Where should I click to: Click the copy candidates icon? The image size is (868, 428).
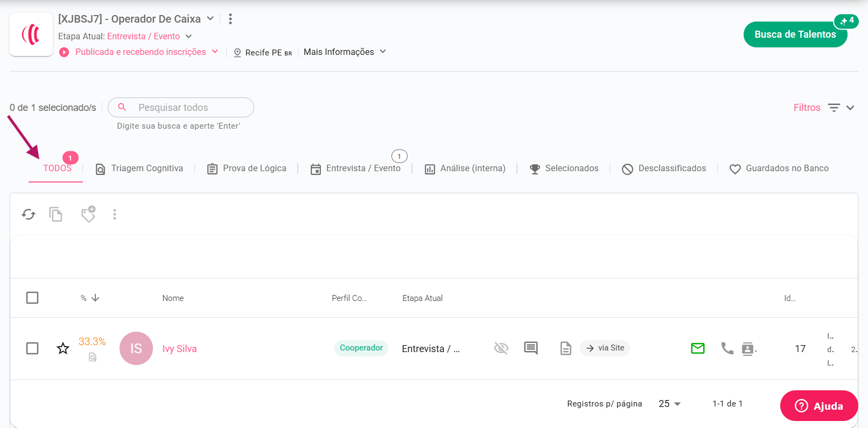click(56, 214)
